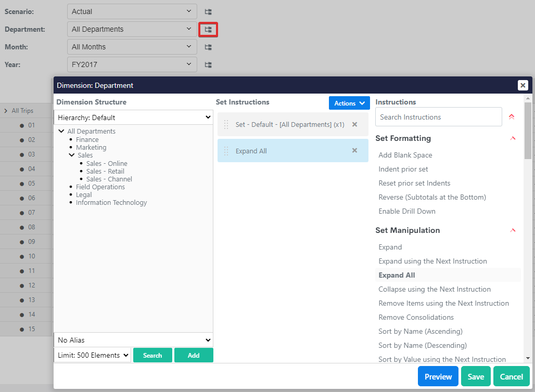535x392 pixels.
Task: Select Sort by Name (Ascending) instruction
Action: (420, 331)
